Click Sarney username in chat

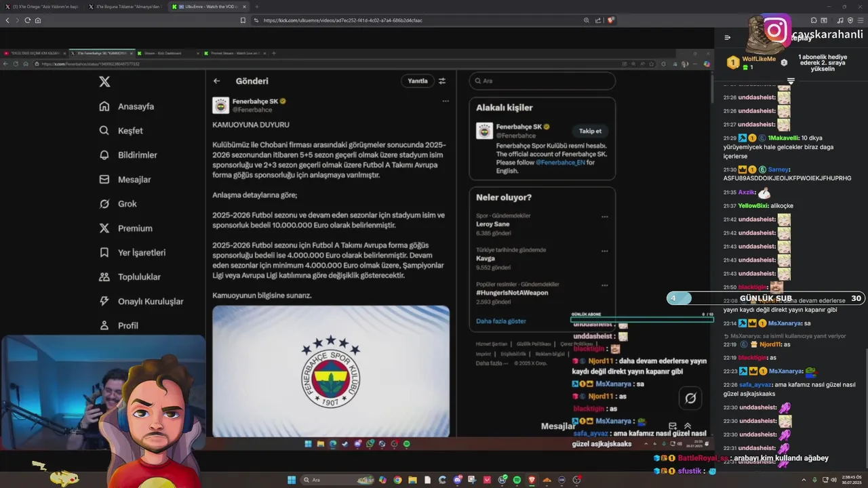pos(778,169)
